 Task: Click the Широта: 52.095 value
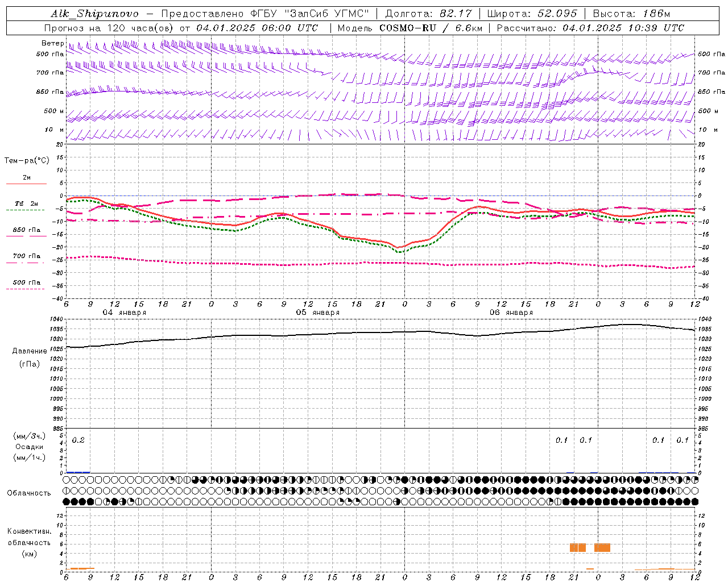click(532, 14)
